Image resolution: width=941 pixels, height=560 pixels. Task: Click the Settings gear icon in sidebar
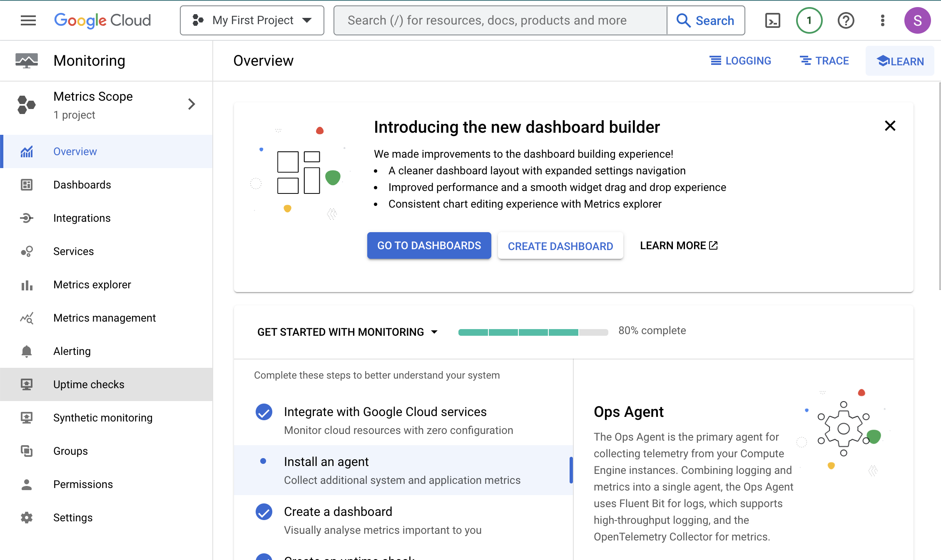pos(27,518)
